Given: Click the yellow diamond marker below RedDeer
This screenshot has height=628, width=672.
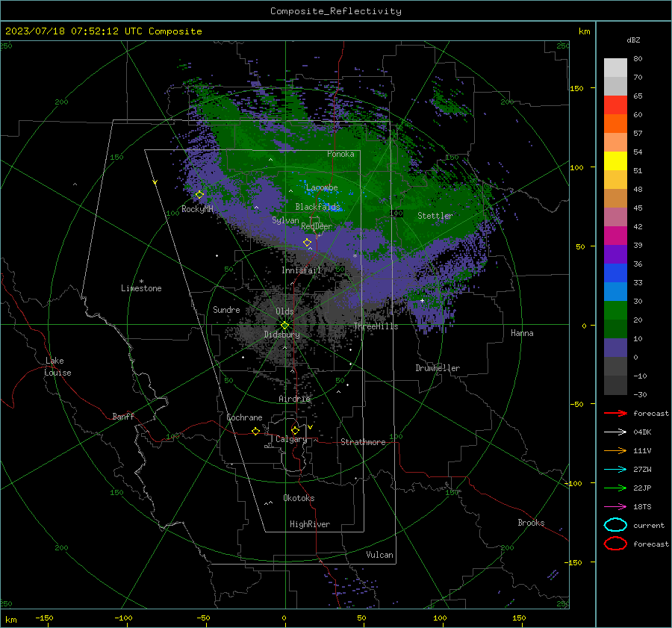Looking at the screenshot, I should pos(307,243).
